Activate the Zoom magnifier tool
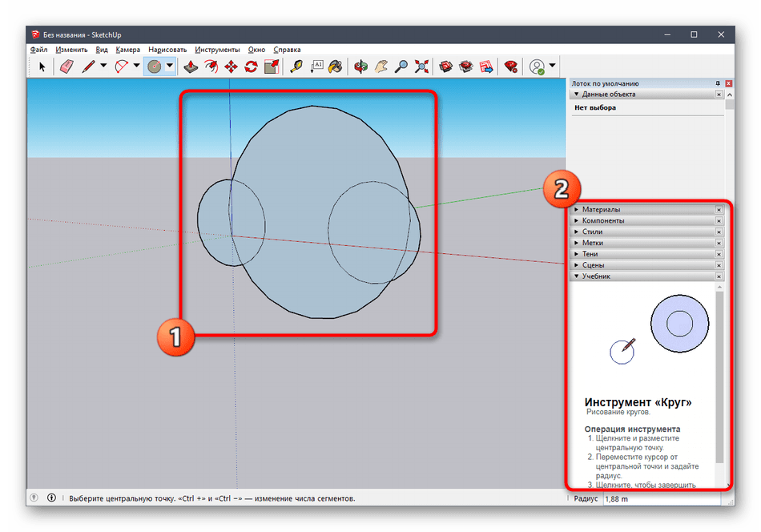The image size is (761, 532). coord(402,66)
